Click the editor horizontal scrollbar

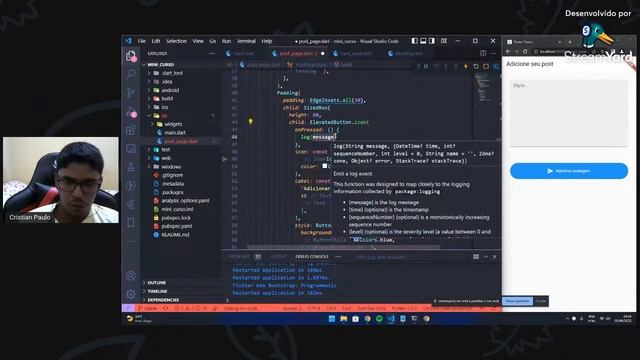344,247
